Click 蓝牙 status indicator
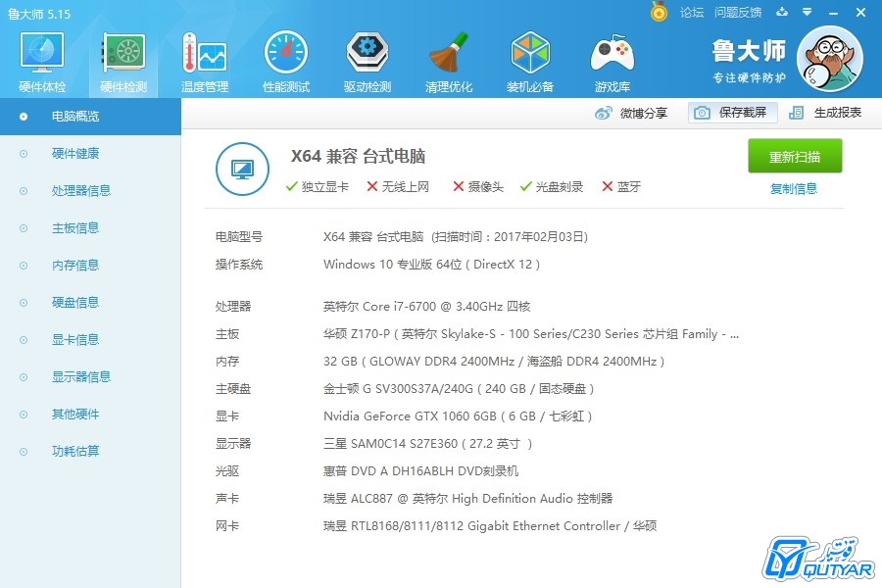Screen dimensions: 882x588 [x=621, y=187]
